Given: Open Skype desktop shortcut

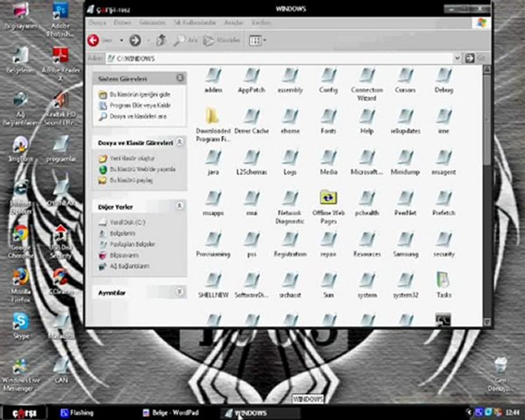Looking at the screenshot, I should point(21,326).
